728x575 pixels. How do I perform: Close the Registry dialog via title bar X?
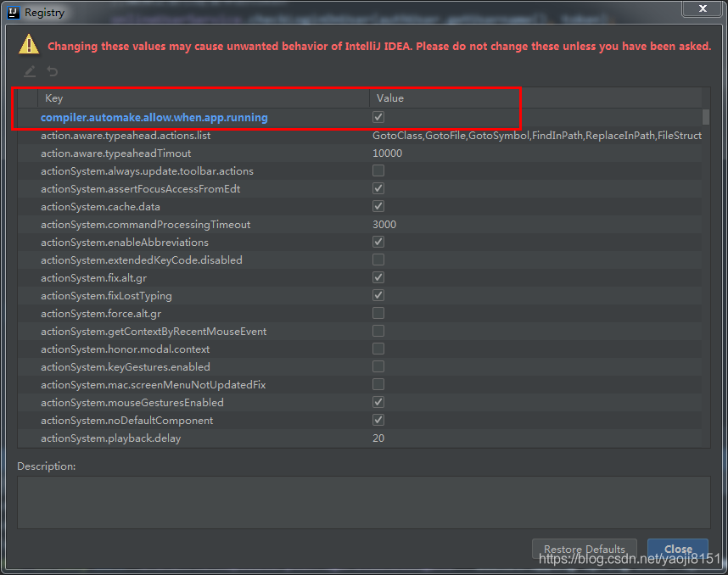[703, 9]
